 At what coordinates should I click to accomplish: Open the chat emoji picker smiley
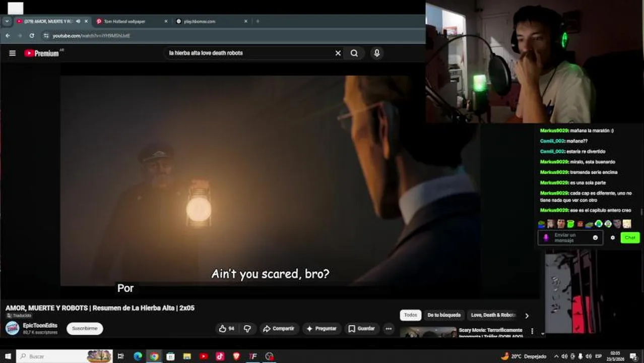pos(595,237)
